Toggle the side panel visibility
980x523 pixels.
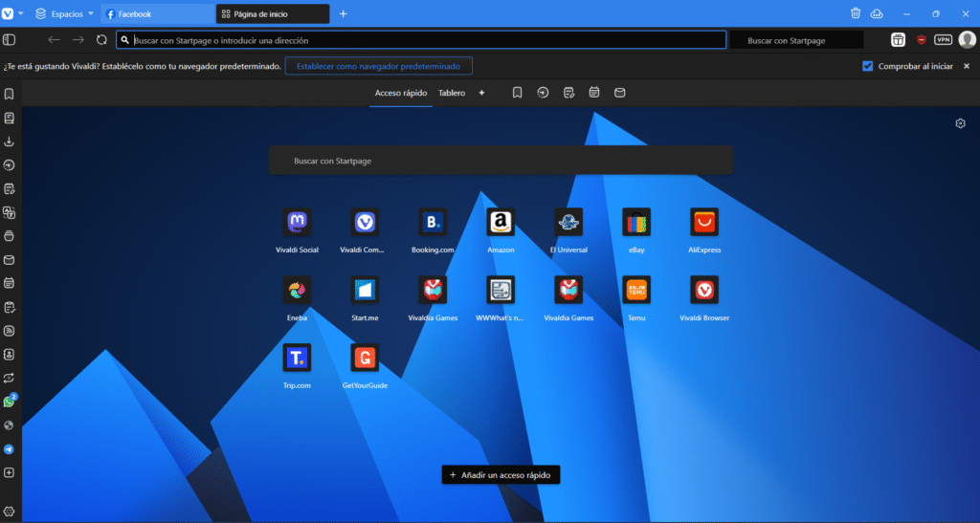click(x=9, y=40)
